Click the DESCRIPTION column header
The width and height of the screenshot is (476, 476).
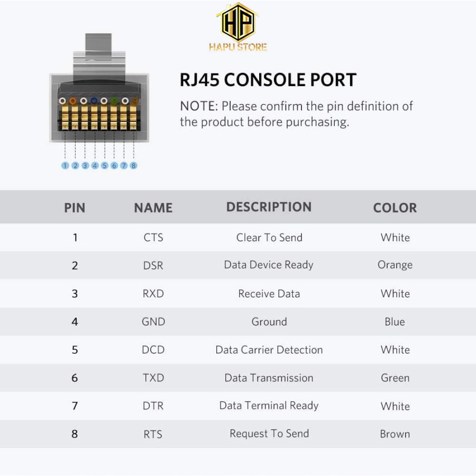(x=269, y=207)
